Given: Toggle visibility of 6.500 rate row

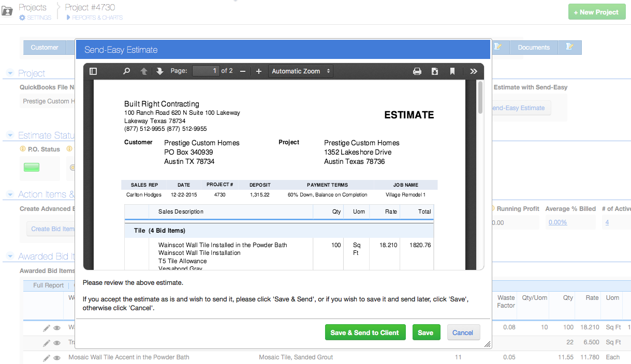Looking at the screenshot, I should click(x=57, y=343).
